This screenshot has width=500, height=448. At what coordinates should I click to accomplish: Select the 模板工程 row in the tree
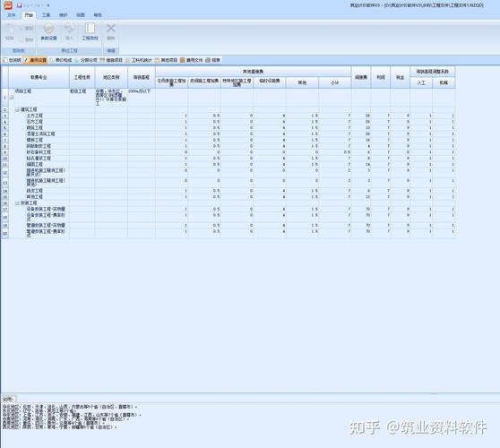(34, 140)
